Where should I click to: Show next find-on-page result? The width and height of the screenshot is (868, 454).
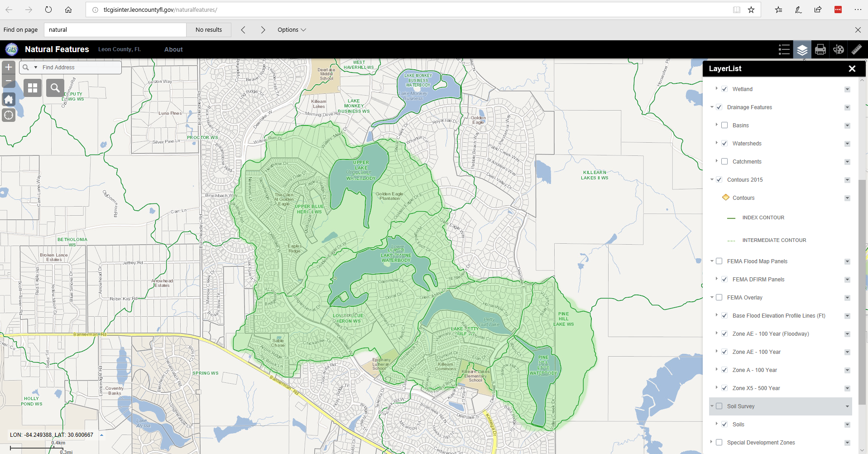263,30
